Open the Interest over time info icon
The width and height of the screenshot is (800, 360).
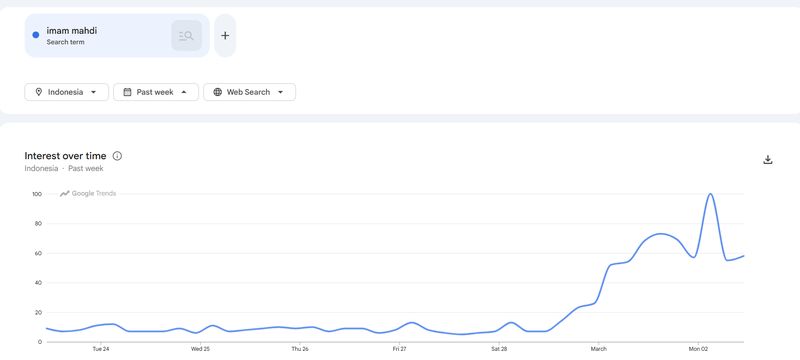point(117,156)
